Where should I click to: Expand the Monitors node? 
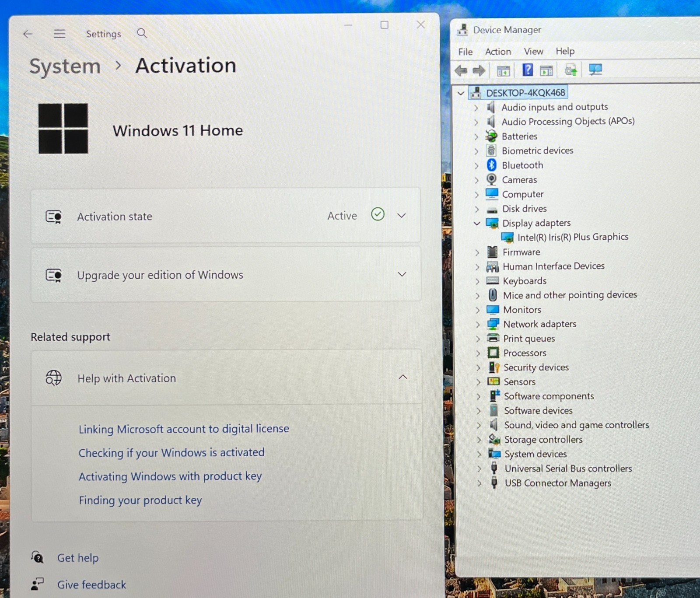478,310
